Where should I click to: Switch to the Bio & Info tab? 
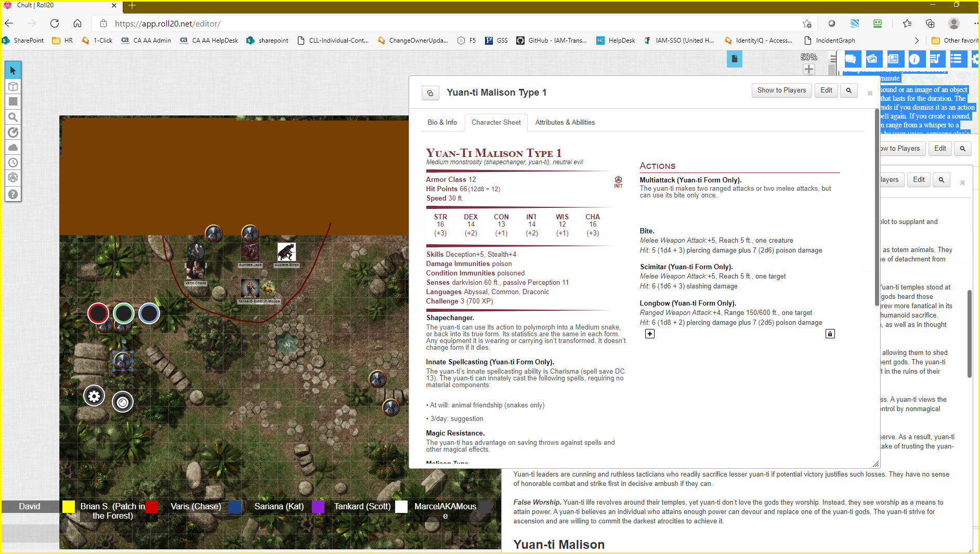(442, 122)
